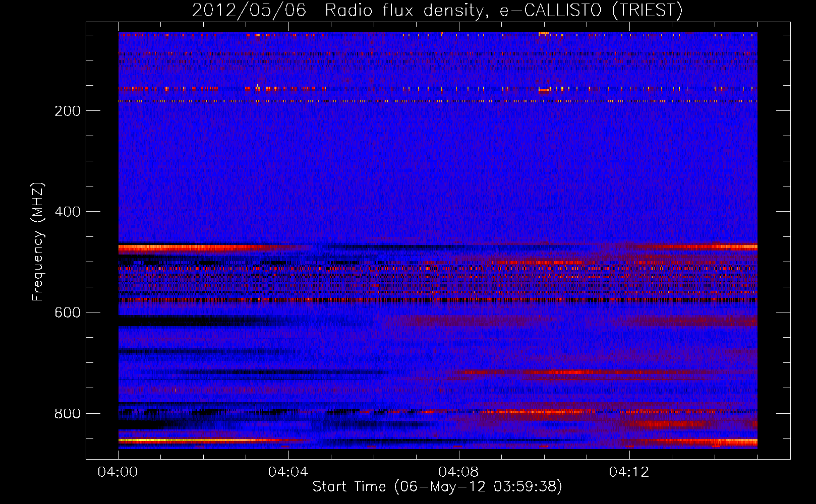The image size is (816, 504).
Task: Click the '04:00' time tick label
Action: [x=118, y=472]
